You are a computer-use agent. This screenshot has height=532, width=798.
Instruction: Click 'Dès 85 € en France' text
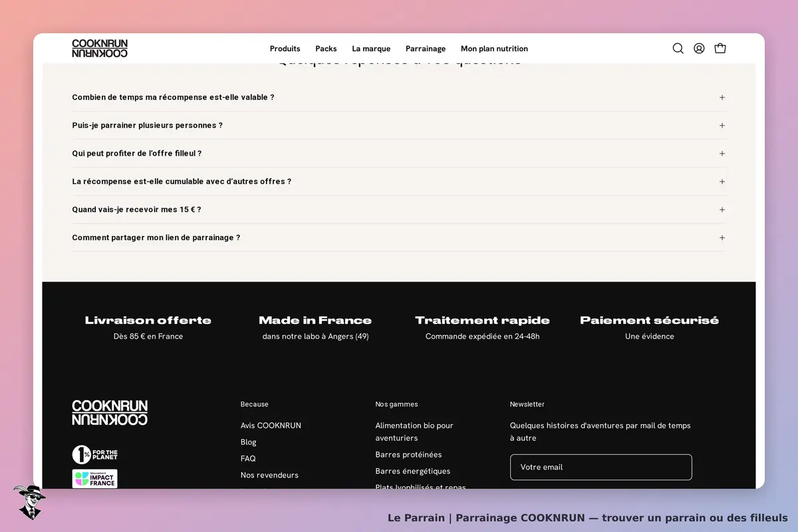pos(148,336)
